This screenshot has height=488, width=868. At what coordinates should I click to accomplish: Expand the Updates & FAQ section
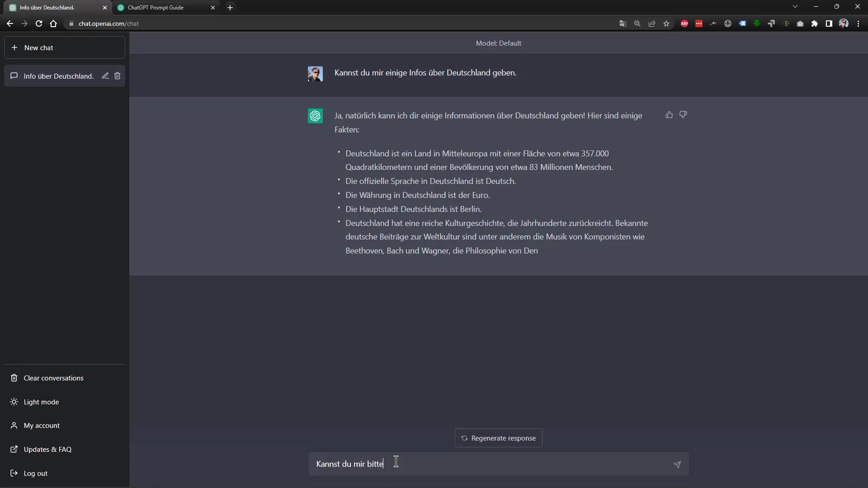click(47, 449)
